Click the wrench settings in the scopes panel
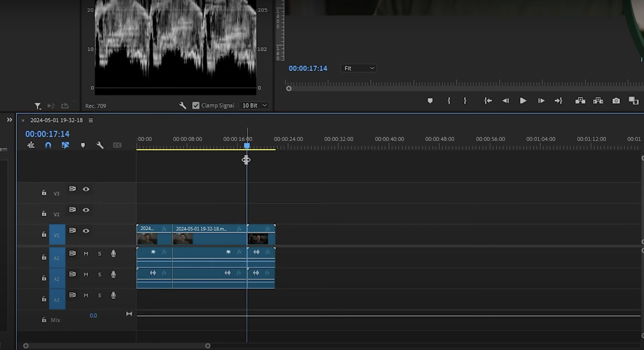 click(x=182, y=105)
